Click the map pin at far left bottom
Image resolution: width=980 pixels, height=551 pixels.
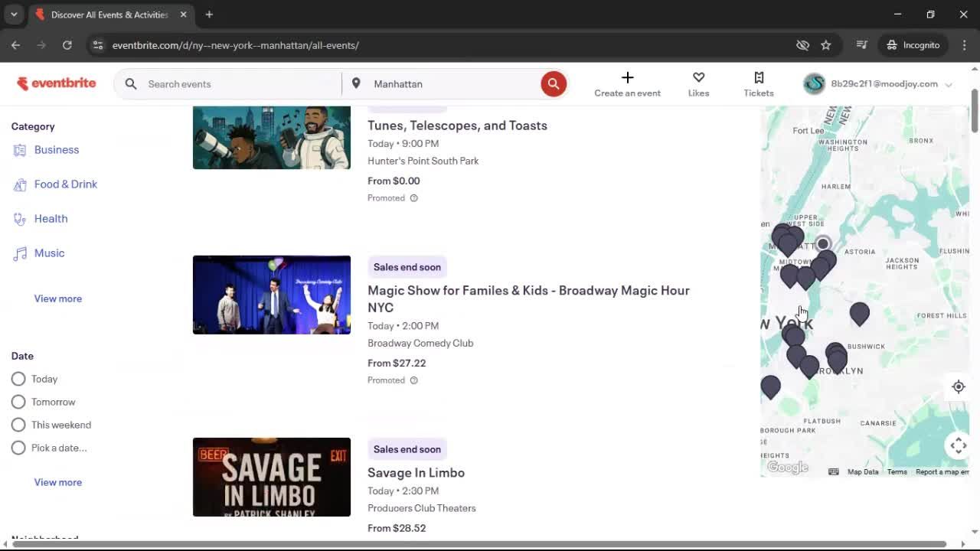point(770,387)
